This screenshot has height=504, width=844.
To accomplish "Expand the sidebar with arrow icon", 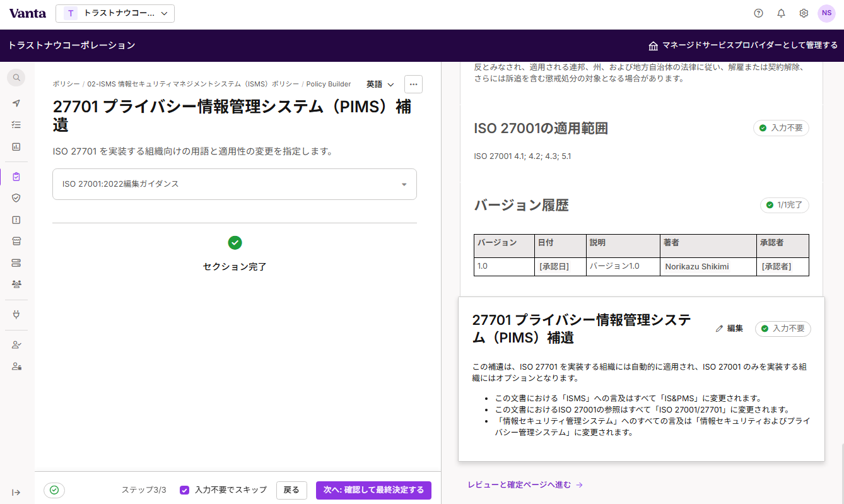I will tap(16, 493).
